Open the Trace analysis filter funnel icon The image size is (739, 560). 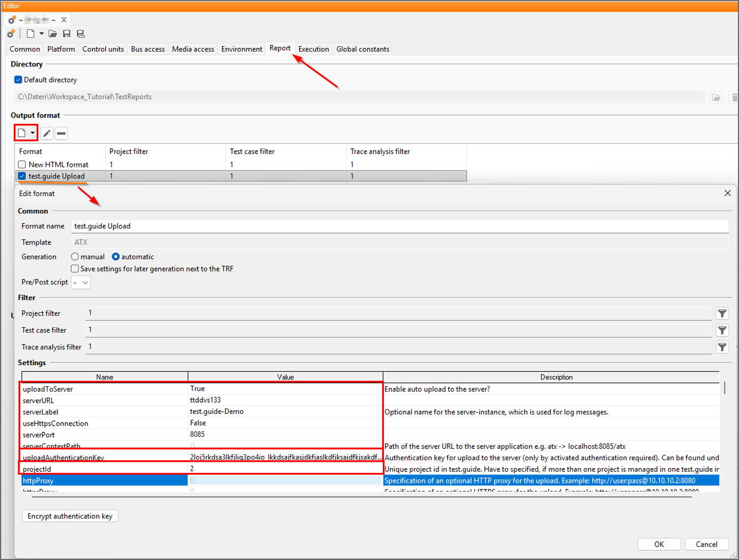point(722,347)
